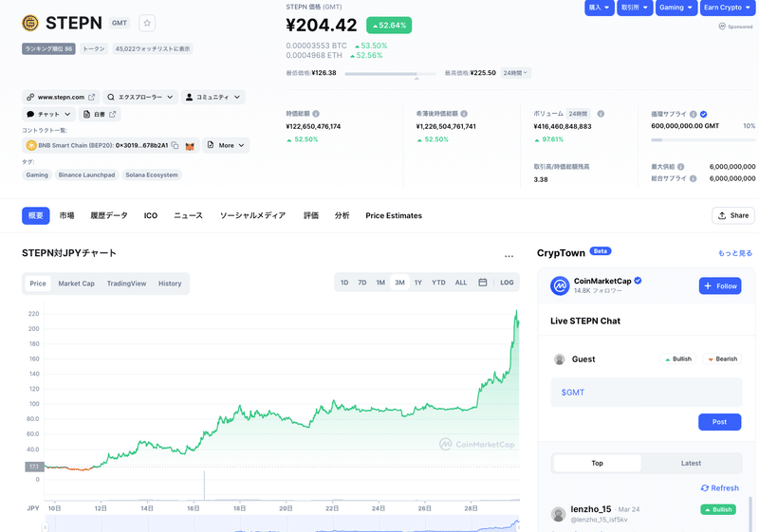The height and width of the screenshot is (532, 759).
Task: Click the STEPN coin logo
Action: click(x=30, y=23)
